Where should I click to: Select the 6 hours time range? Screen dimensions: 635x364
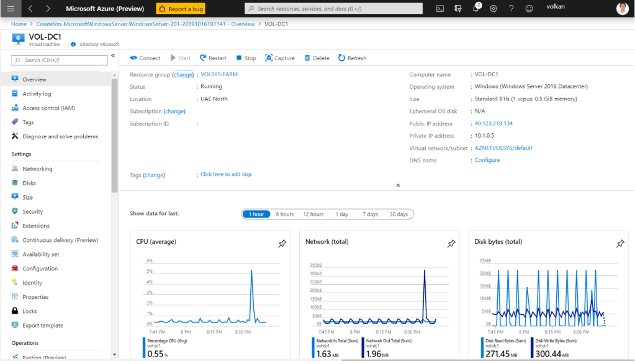point(285,214)
